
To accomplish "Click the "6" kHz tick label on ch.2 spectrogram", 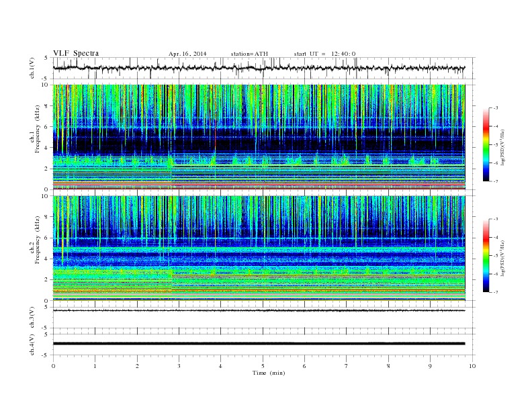I will 47,238.
